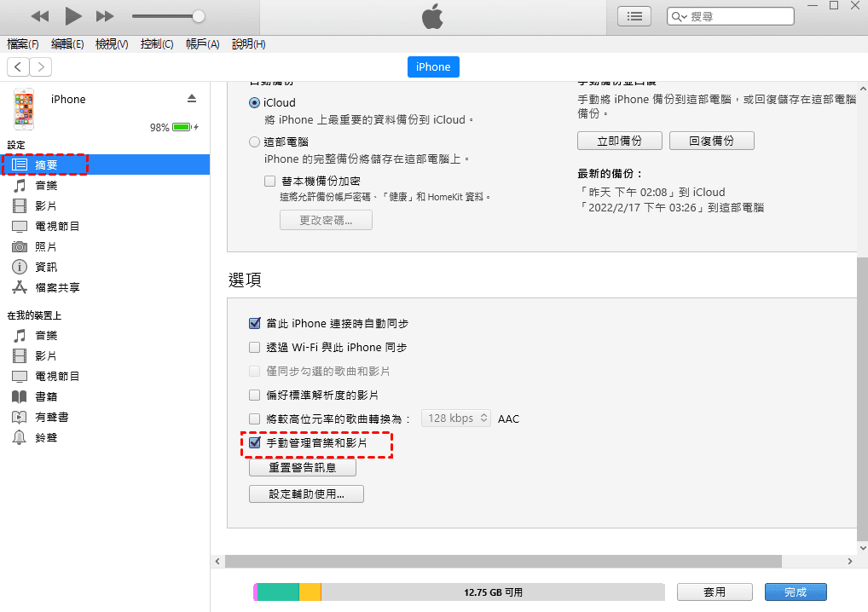
Task: Enable 替本機備份加密 checkbox
Action: (x=269, y=182)
